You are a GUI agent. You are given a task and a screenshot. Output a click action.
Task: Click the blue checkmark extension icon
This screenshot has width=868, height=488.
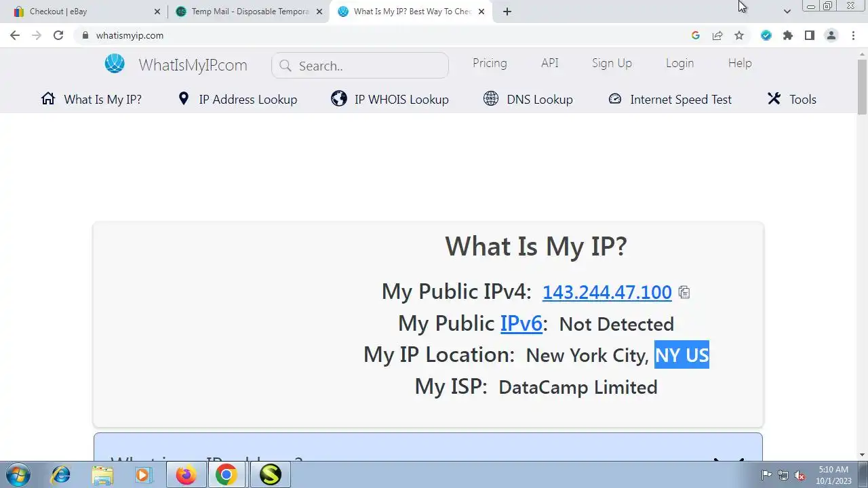tap(766, 35)
